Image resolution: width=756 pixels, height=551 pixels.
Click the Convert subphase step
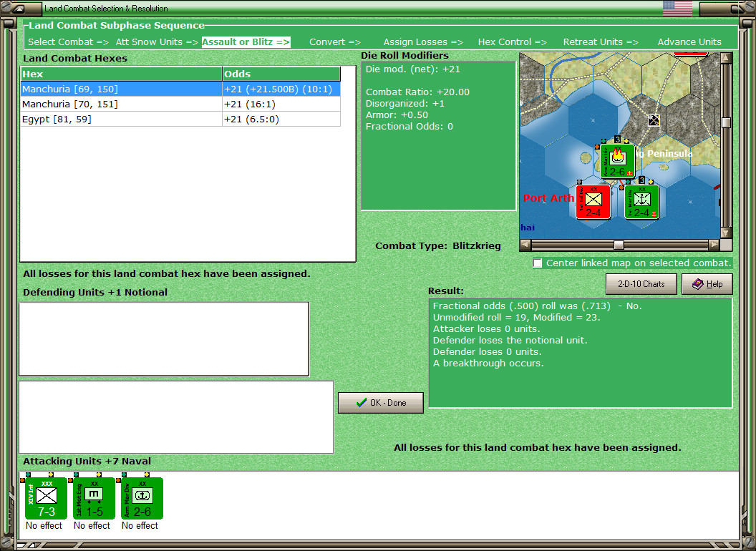(334, 42)
